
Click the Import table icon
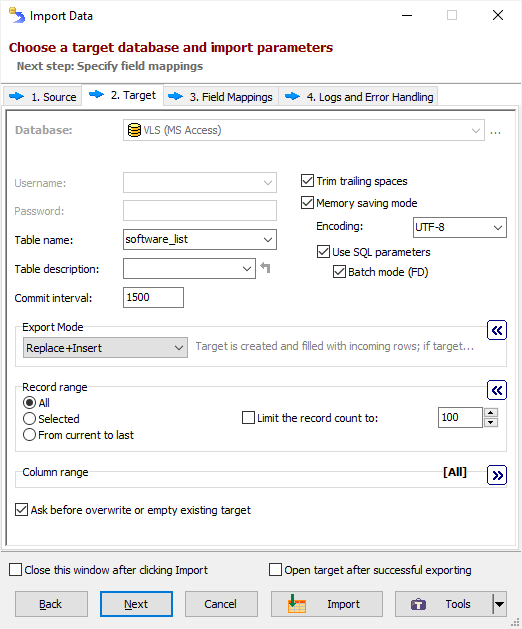pyautogui.click(x=297, y=604)
